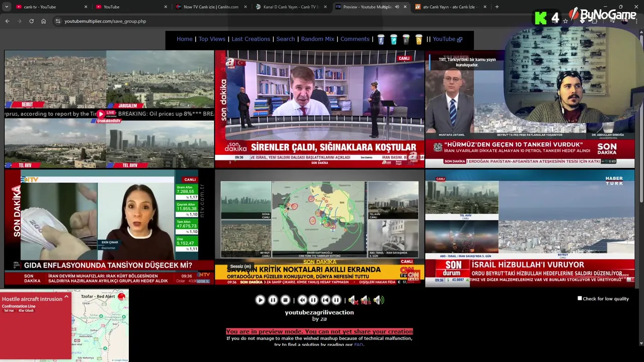Switch to 'Kanal D Canlı Yayın' tab
This screenshot has width=644, height=362.
[291, 7]
